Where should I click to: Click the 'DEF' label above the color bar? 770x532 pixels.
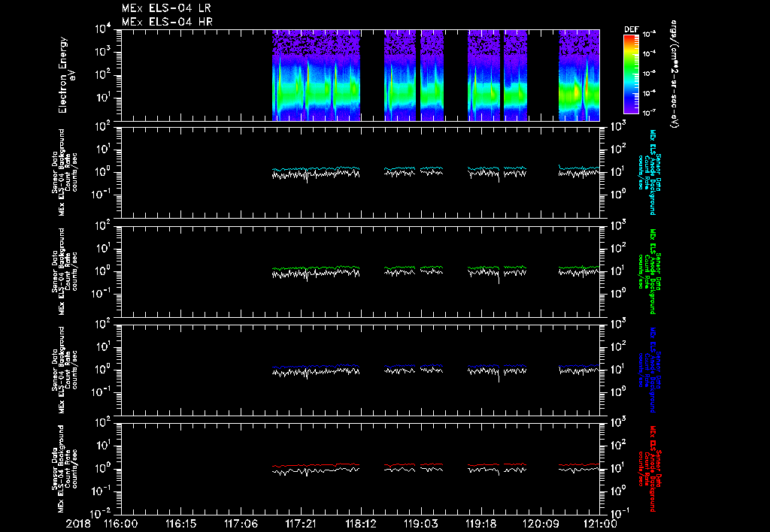click(x=631, y=29)
